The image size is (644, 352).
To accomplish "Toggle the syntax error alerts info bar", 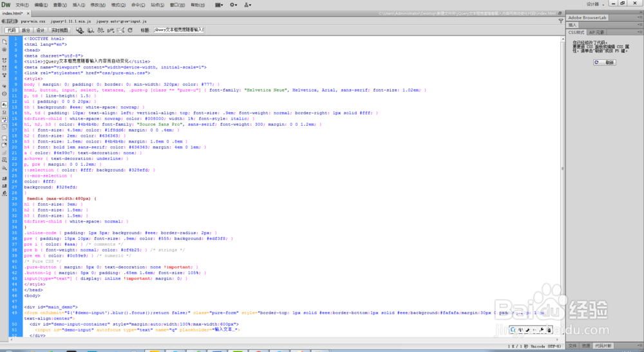I will (x=5, y=126).
